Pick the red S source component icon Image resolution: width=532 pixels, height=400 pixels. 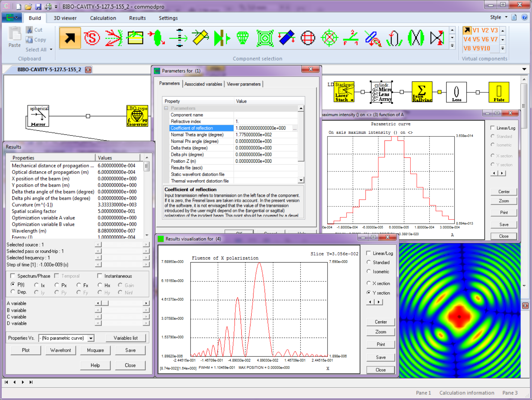(x=92, y=38)
